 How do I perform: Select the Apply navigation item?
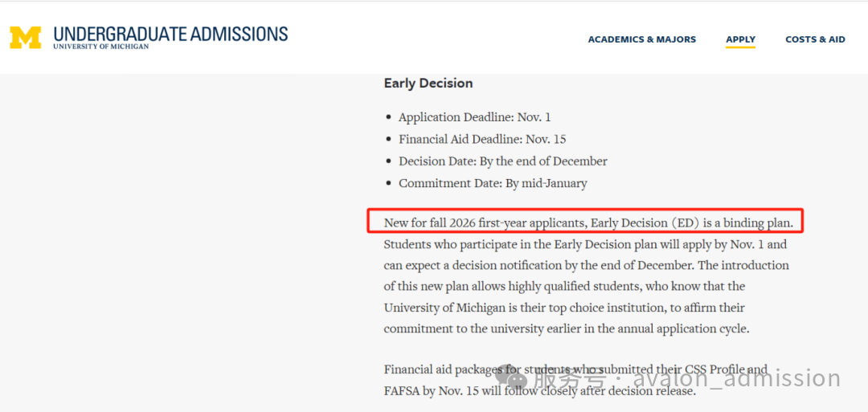point(740,39)
